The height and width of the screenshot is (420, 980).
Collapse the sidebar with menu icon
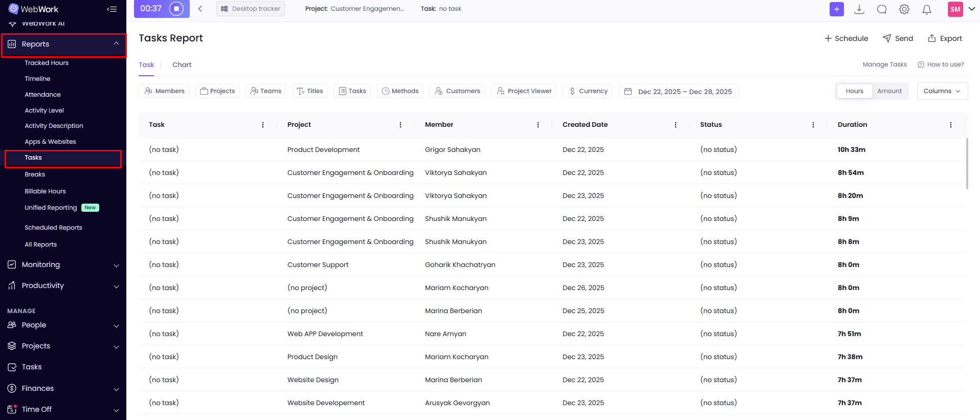(x=112, y=9)
